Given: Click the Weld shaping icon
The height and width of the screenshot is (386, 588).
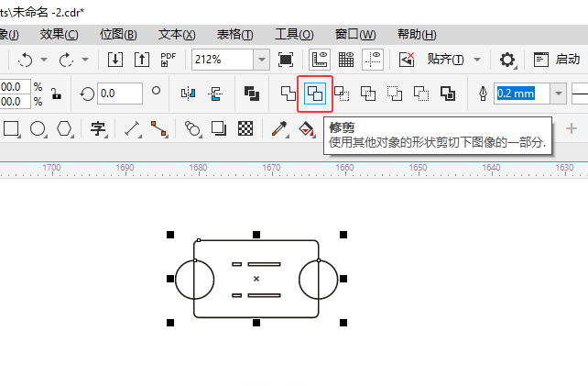Looking at the screenshot, I should pos(289,94).
